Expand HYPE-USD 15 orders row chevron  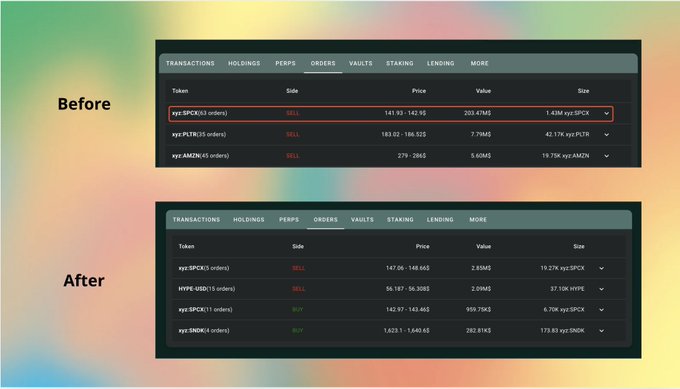coord(602,289)
